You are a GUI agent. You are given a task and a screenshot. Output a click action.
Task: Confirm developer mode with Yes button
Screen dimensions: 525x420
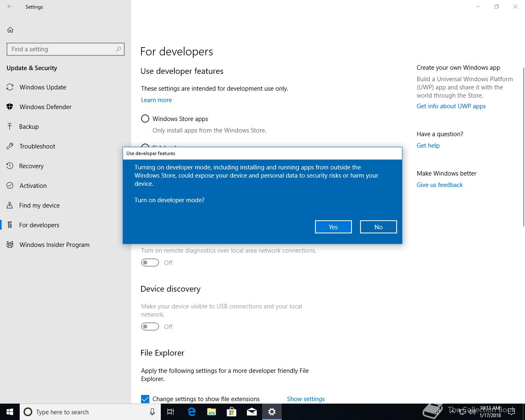point(333,227)
